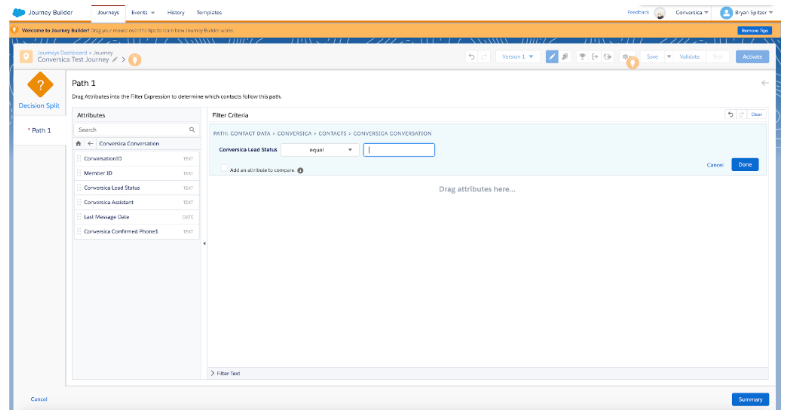Open the equal operator dropdown
This screenshot has height=415, width=790.
[319, 150]
